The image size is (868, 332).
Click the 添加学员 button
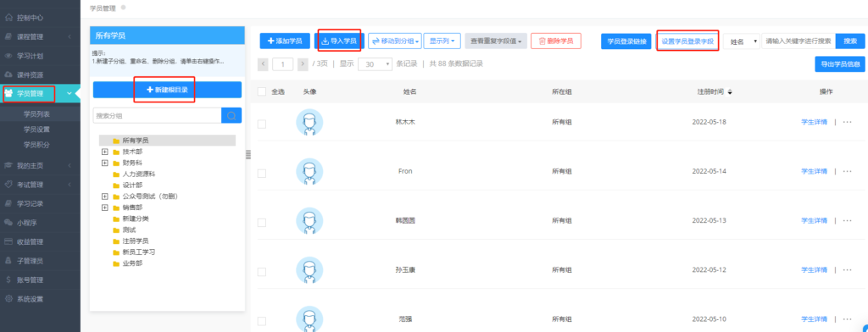click(x=285, y=41)
